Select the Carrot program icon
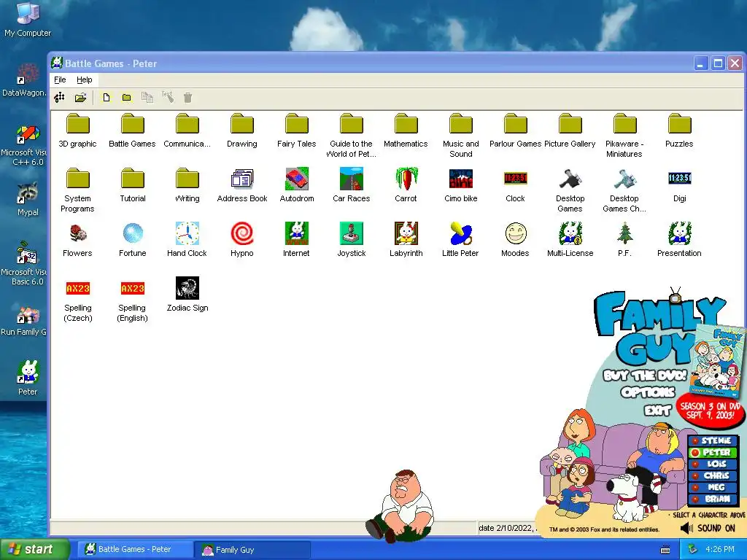The height and width of the screenshot is (560, 747). 406,179
